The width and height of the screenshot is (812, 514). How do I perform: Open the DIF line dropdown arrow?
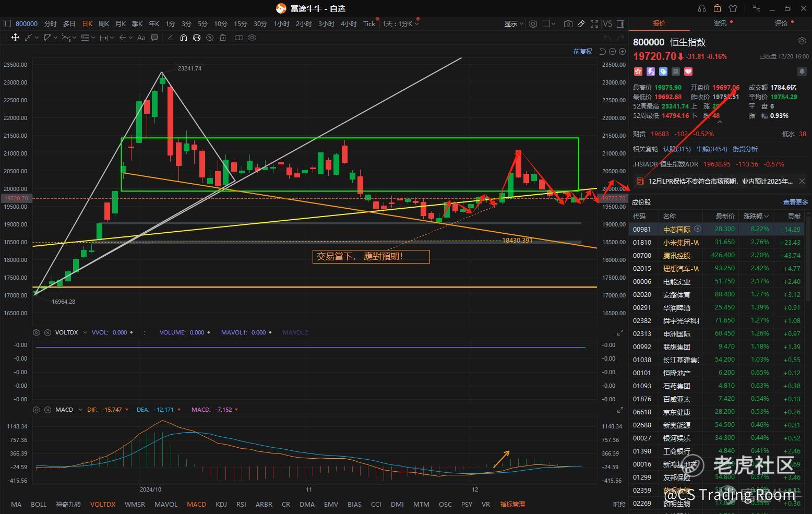(x=127, y=410)
